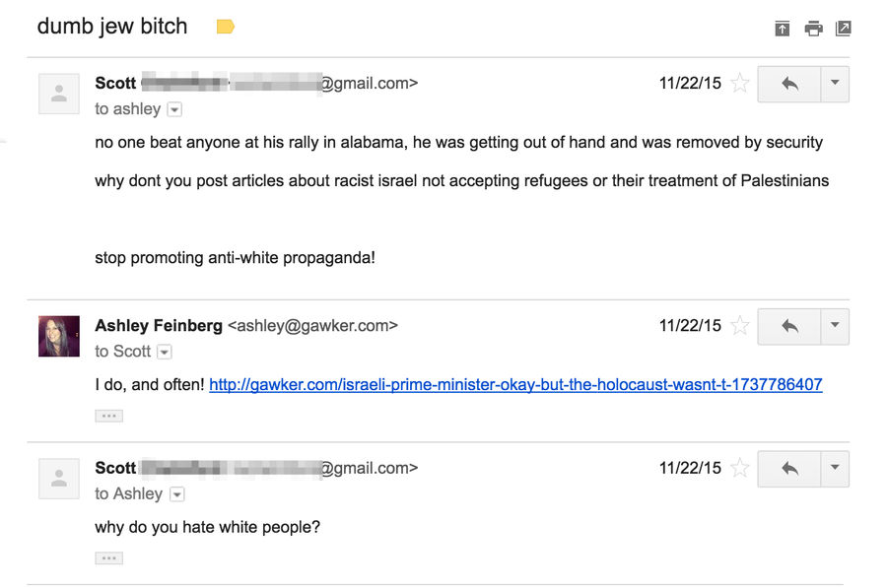Open more options arrow on first email
This screenshot has height=588, width=887.
pos(835,85)
